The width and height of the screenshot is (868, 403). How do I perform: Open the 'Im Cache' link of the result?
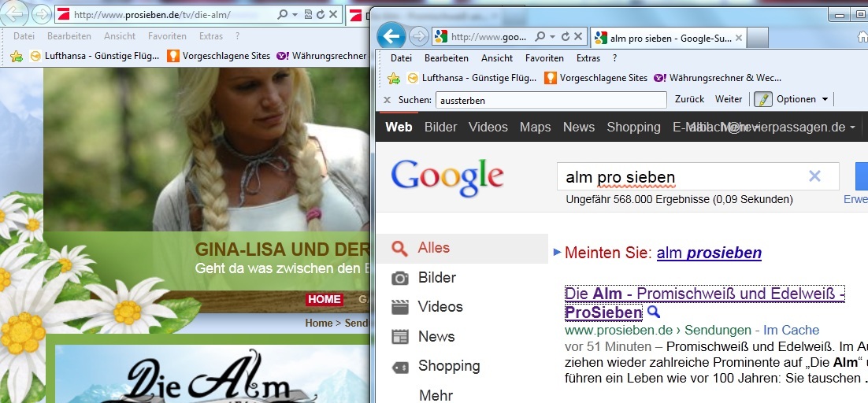tap(792, 330)
